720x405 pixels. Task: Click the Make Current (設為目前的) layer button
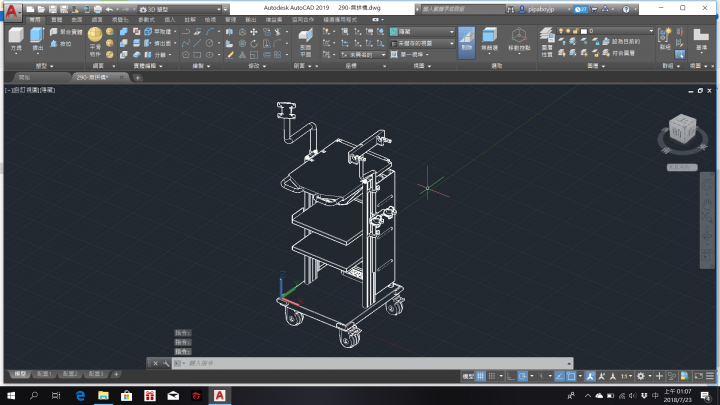click(620, 42)
